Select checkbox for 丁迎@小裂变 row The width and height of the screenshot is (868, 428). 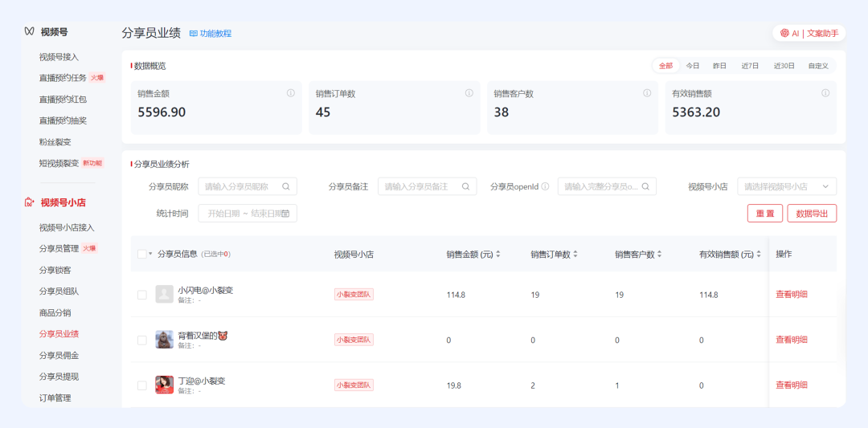coord(142,385)
